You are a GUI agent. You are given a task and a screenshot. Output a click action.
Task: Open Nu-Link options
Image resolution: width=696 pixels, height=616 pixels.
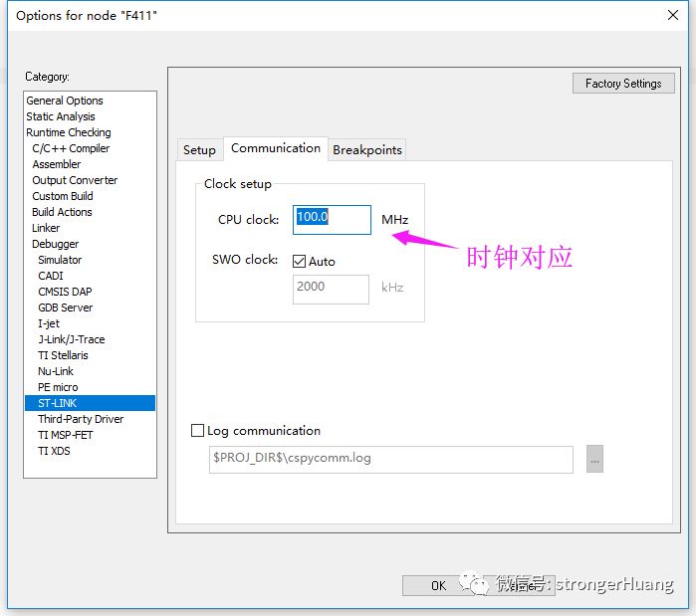point(56,371)
